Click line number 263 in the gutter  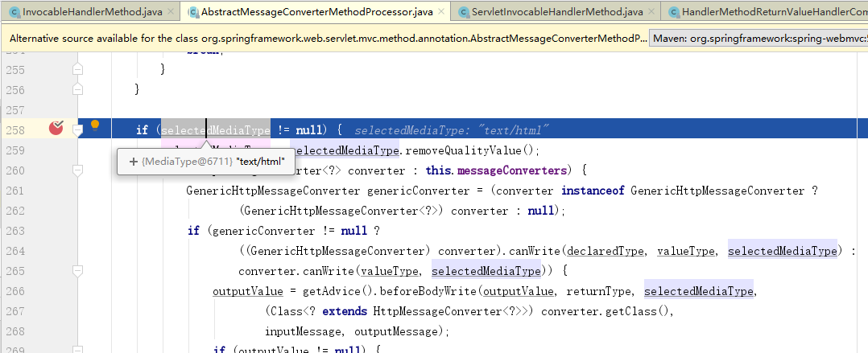coord(16,230)
